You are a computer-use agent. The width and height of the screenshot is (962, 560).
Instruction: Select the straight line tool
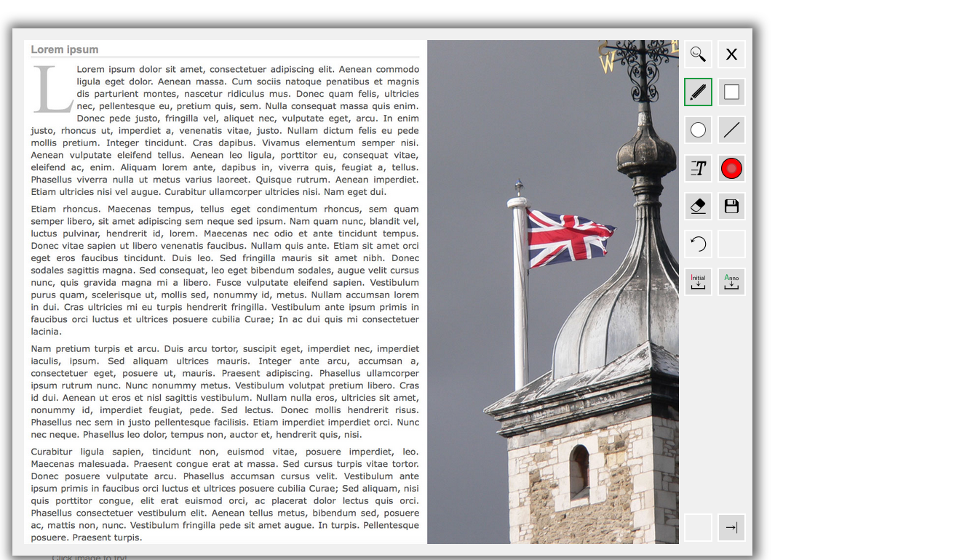click(731, 130)
